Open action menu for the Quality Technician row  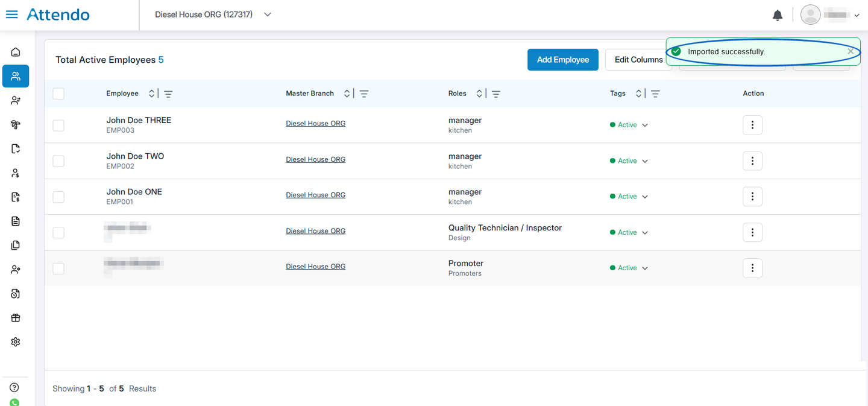(x=752, y=232)
